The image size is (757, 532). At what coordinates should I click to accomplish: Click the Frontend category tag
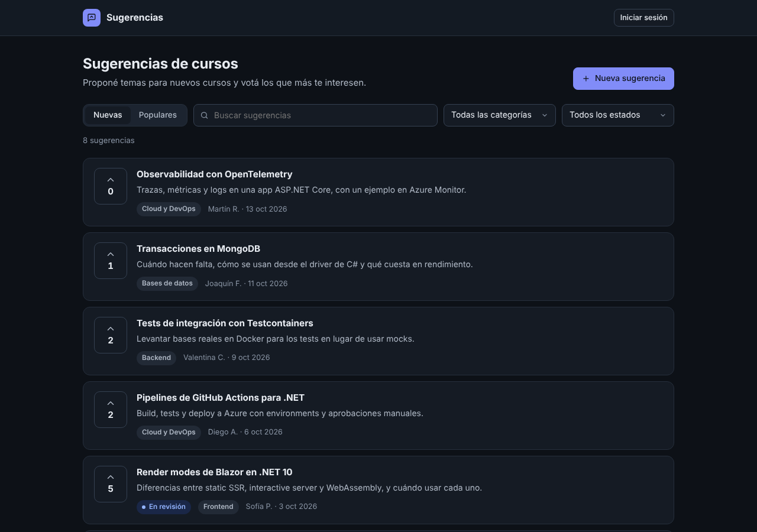(218, 507)
